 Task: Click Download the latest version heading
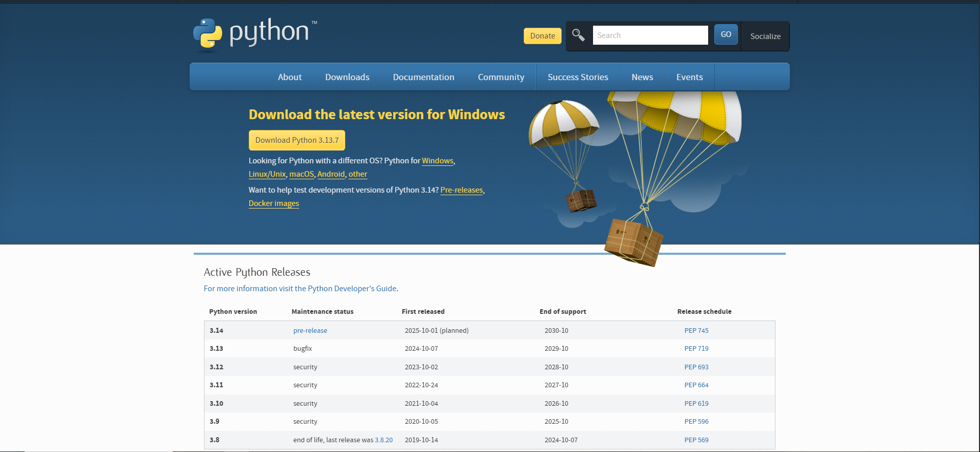point(377,115)
